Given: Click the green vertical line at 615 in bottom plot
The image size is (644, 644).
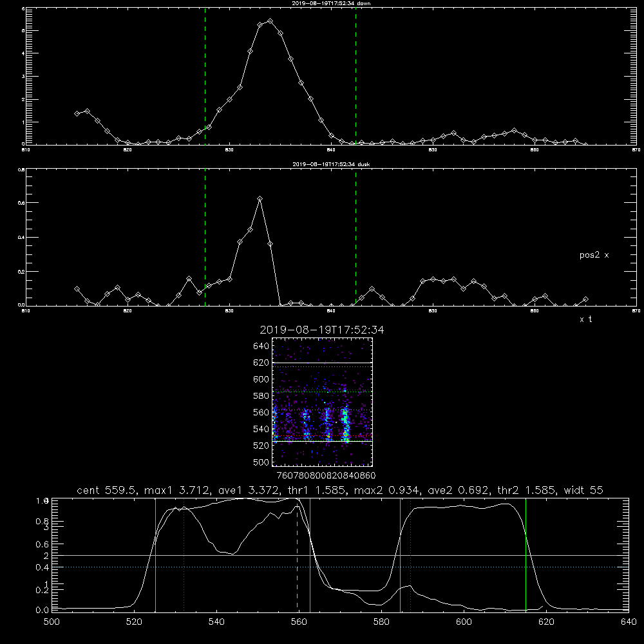Looking at the screenshot, I should tap(526, 555).
